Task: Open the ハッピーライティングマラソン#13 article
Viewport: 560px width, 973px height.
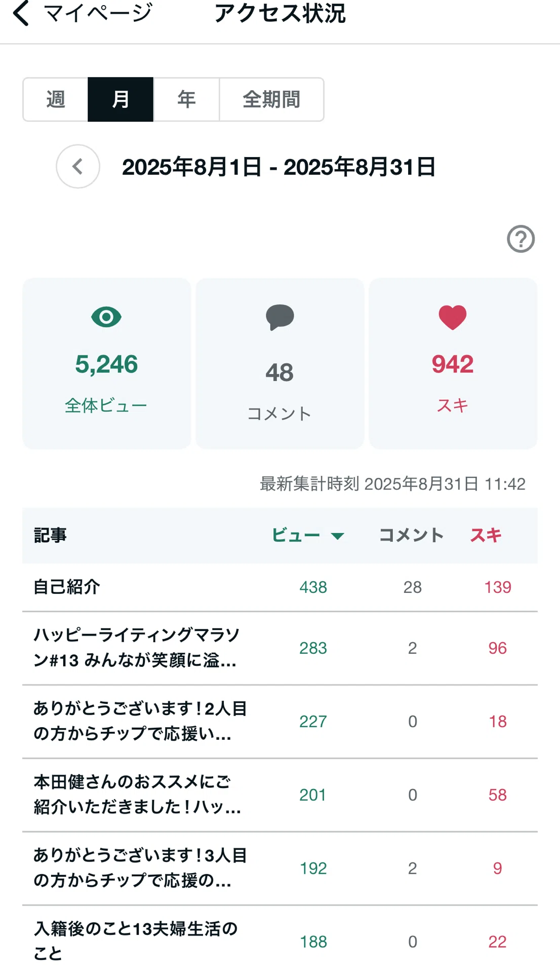Action: click(x=280, y=648)
